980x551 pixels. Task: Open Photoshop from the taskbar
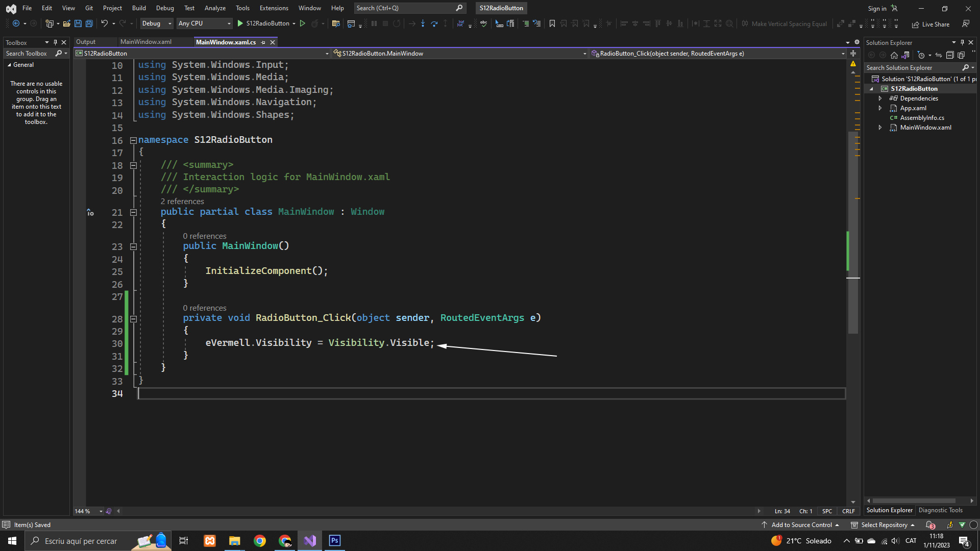coord(335,541)
